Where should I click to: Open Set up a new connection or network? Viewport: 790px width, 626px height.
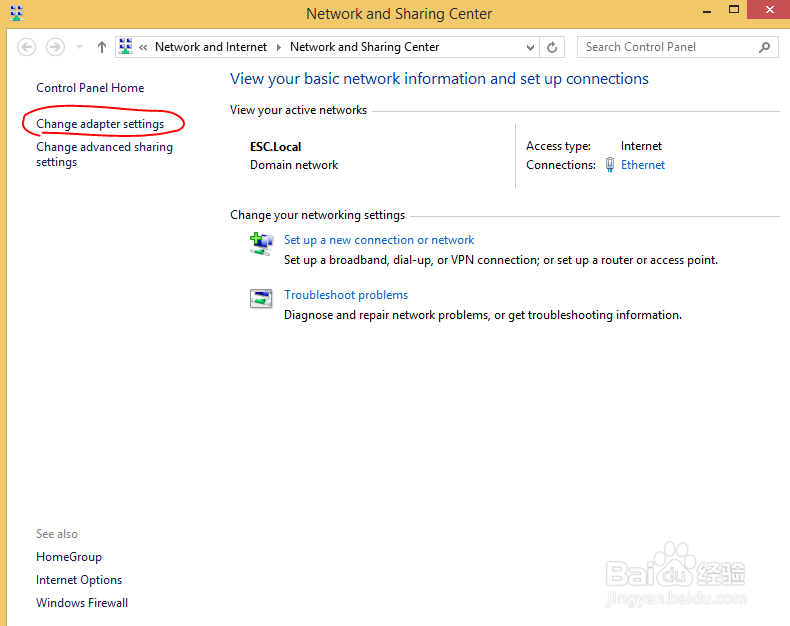click(x=379, y=240)
